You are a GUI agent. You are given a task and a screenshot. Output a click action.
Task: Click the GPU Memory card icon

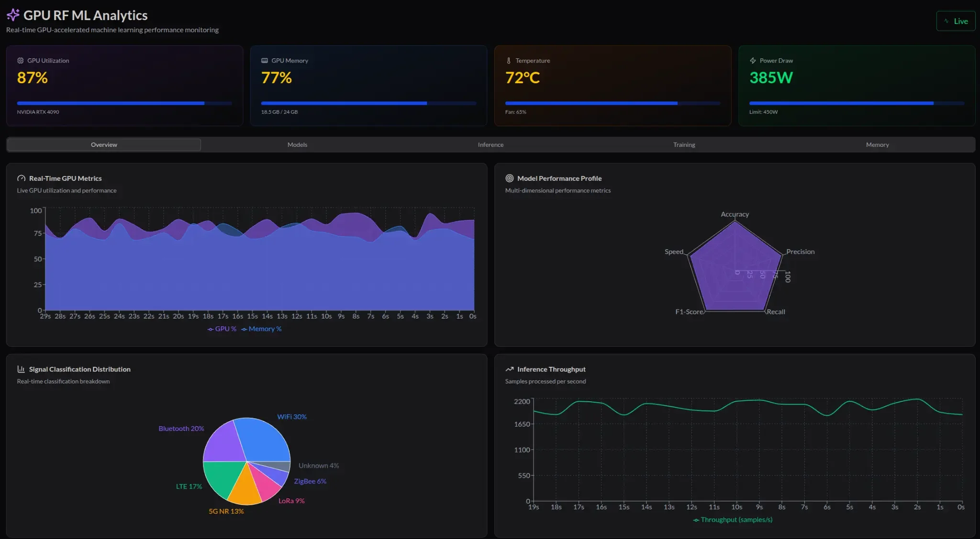pos(264,61)
